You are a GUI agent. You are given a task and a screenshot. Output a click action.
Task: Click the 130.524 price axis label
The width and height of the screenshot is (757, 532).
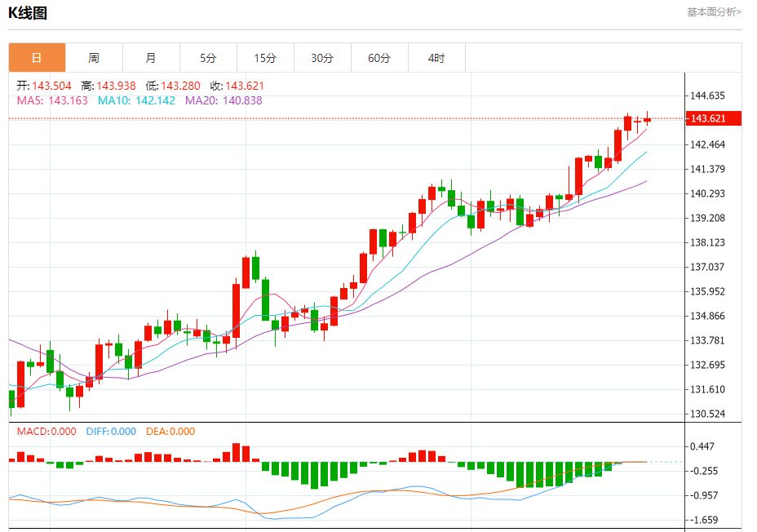click(708, 414)
